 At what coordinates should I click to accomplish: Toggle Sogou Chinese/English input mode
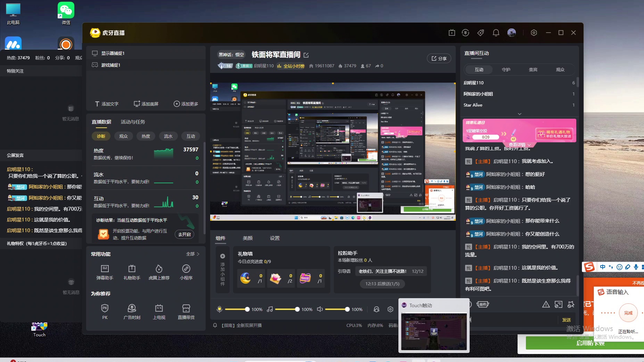point(603,267)
